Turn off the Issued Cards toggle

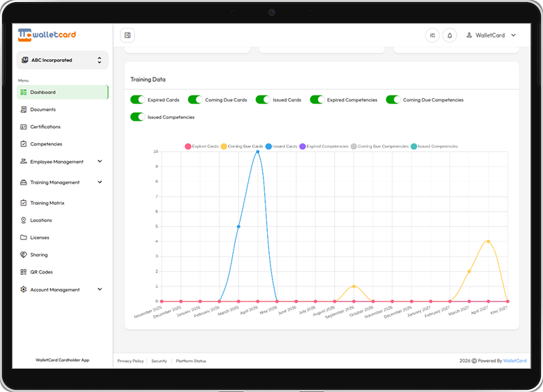pos(263,99)
